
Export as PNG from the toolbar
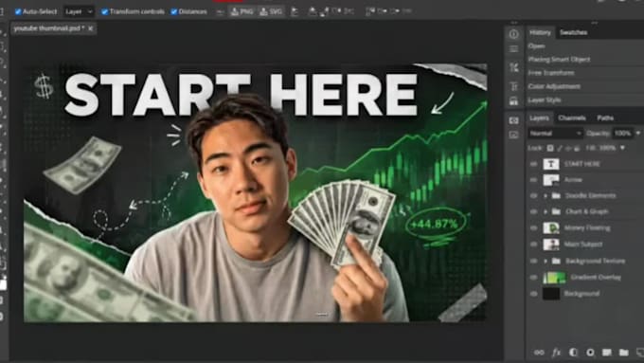241,11
